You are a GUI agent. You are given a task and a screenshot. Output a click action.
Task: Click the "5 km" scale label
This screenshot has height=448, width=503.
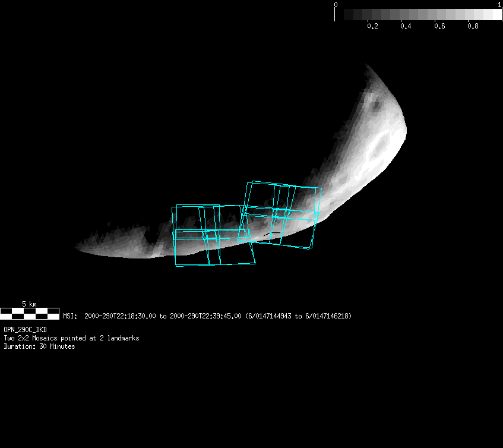(x=29, y=304)
